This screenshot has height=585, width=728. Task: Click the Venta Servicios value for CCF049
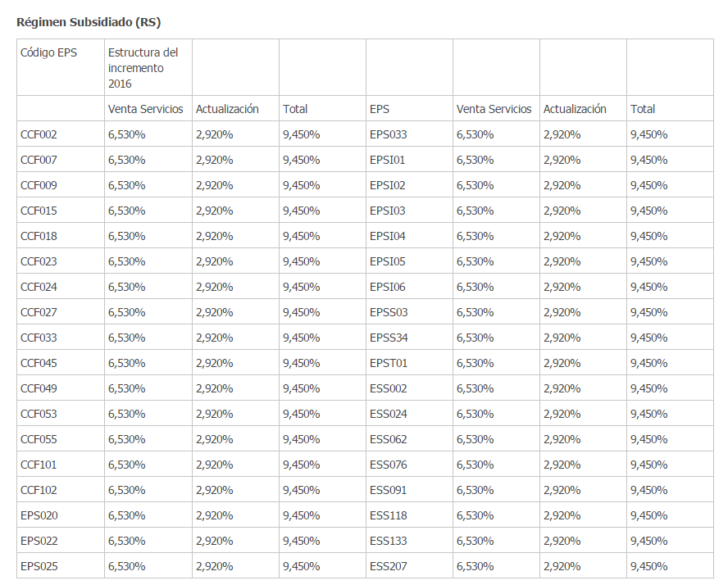pyautogui.click(x=126, y=388)
